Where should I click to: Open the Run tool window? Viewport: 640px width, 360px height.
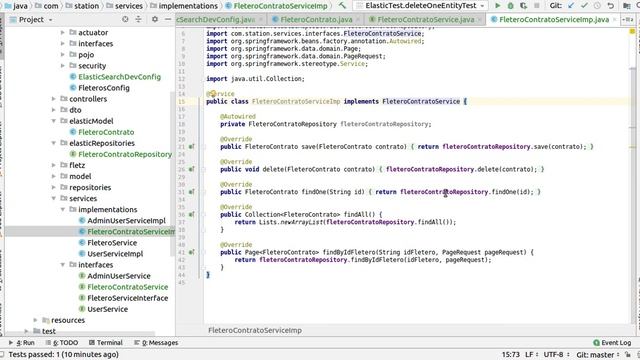[21, 343]
